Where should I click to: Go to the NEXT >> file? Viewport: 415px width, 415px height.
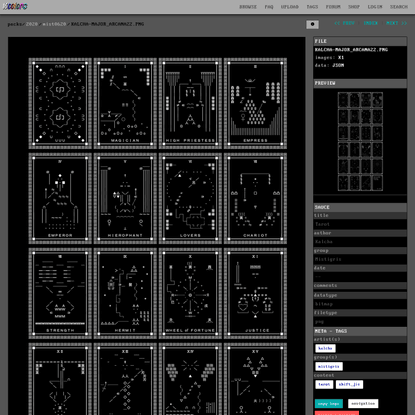[x=396, y=23]
